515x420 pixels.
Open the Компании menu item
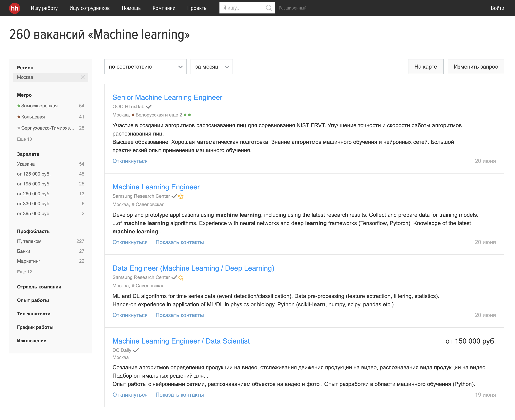pyautogui.click(x=164, y=8)
